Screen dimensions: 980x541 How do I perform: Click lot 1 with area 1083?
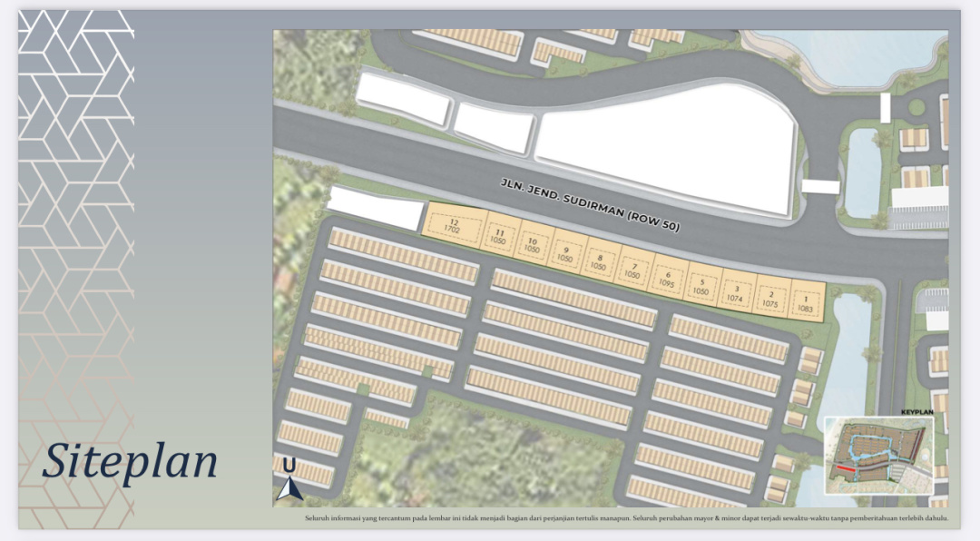coord(805,304)
